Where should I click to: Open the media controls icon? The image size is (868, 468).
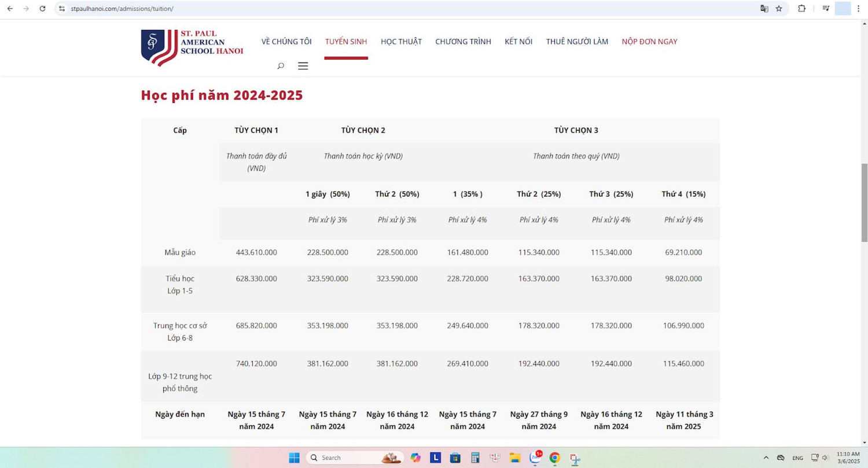pos(826,9)
